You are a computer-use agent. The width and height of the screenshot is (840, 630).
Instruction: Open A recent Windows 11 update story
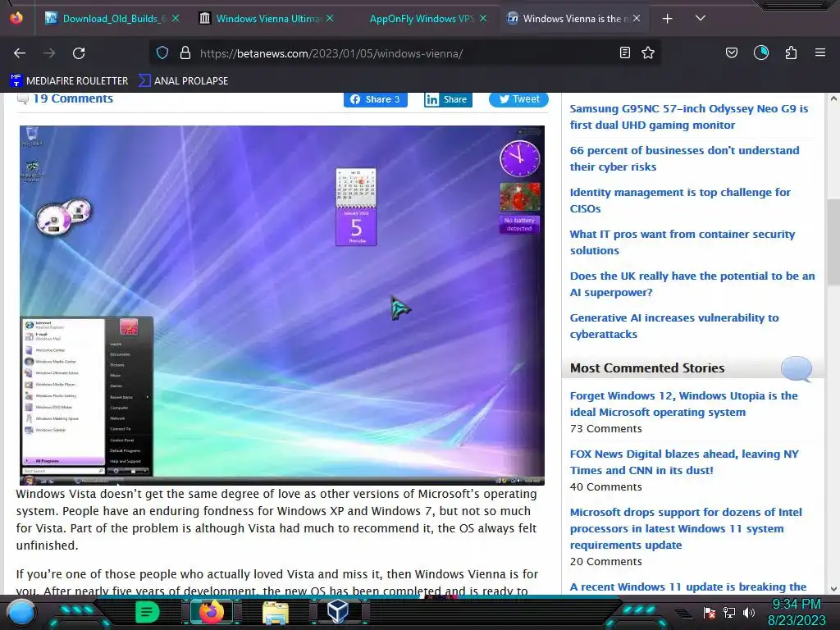[x=688, y=587]
